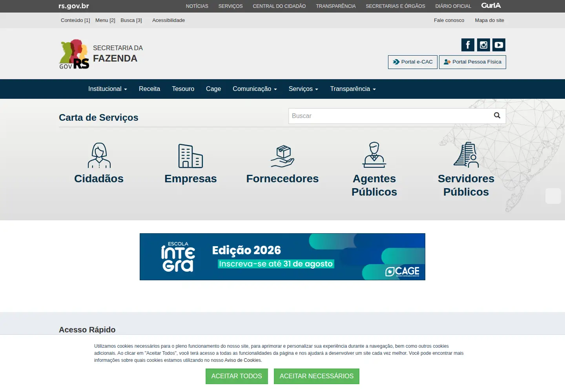Open the Empresas services label
The image size is (565, 392).
tap(191, 179)
